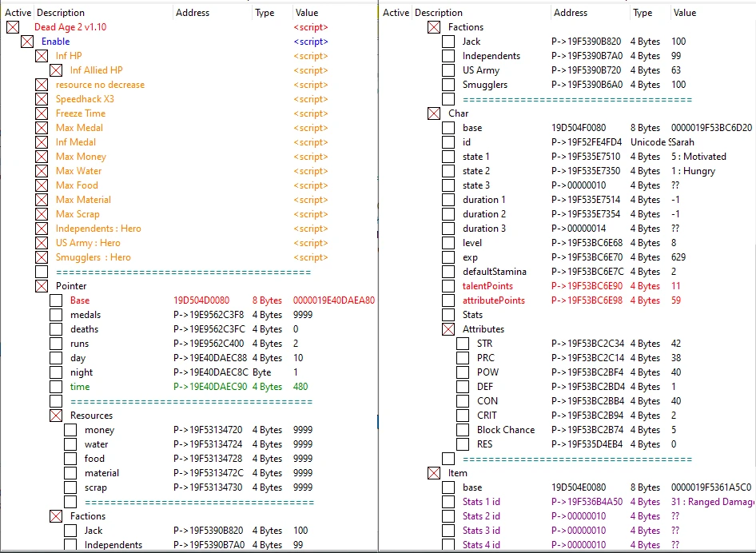This screenshot has height=553, width=756.
Task: Collapse the Char group
Action: pyautogui.click(x=434, y=113)
